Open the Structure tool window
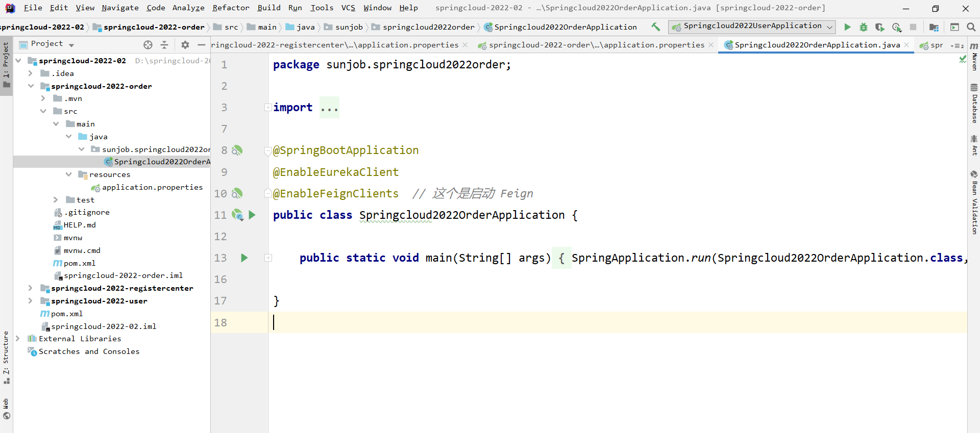The image size is (980, 433). pyautogui.click(x=6, y=358)
